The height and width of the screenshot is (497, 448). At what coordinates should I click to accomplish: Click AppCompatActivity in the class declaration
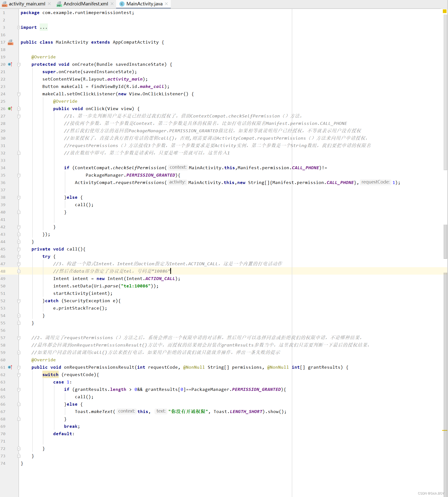136,42
